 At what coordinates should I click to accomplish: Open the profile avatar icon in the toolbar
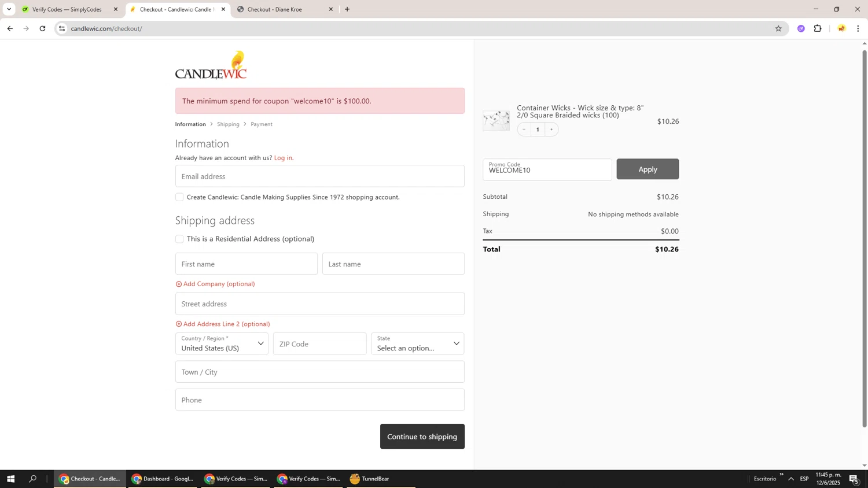tap(841, 28)
